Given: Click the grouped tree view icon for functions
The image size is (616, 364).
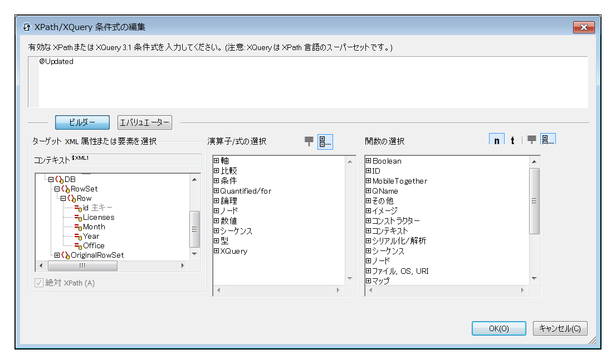Looking at the screenshot, I should point(547,140).
